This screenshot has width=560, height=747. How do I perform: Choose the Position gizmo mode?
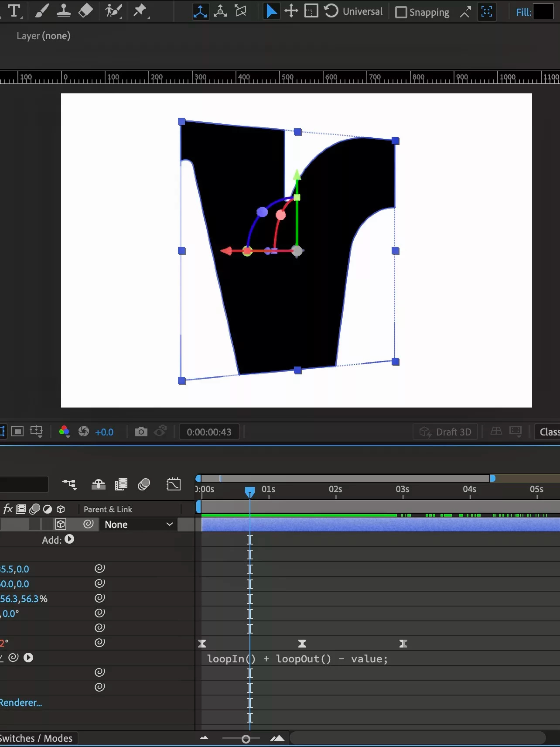291,11
